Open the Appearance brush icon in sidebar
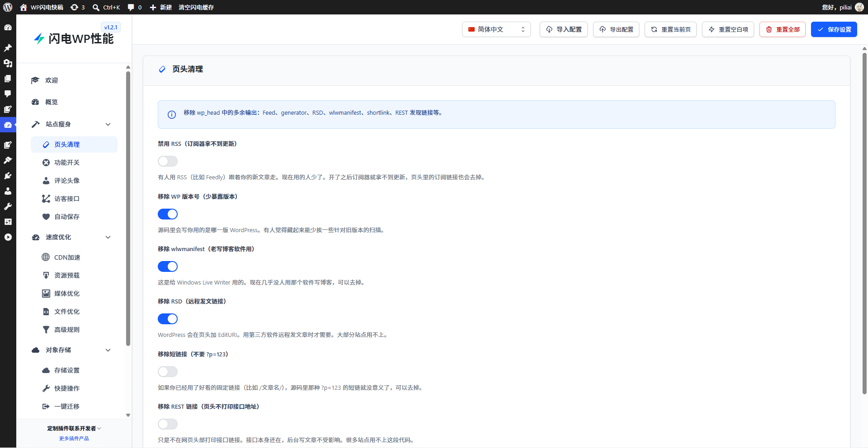Image resolution: width=868 pixels, height=448 pixels. pos(8,160)
